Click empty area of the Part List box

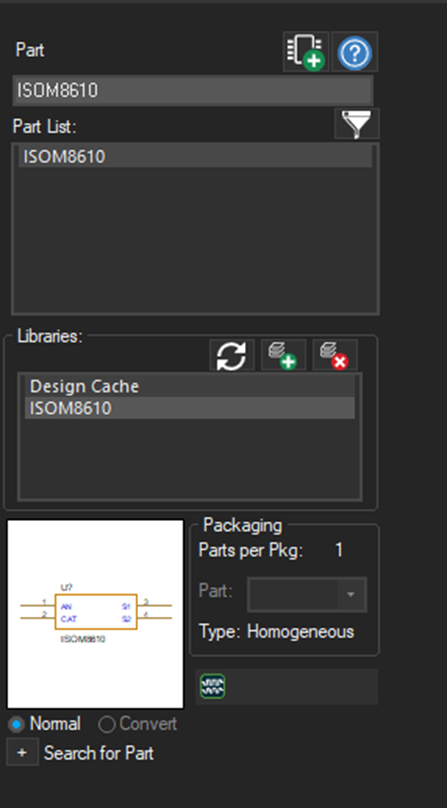pyautogui.click(x=195, y=240)
